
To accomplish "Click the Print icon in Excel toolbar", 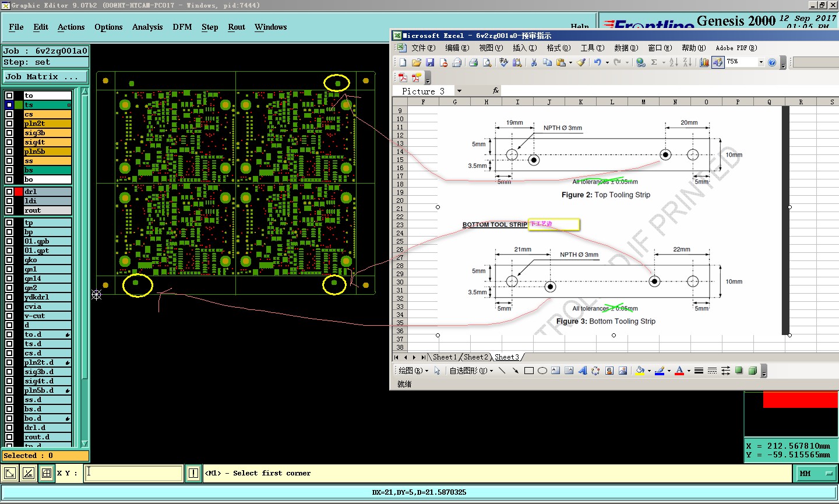I will pyautogui.click(x=473, y=62).
